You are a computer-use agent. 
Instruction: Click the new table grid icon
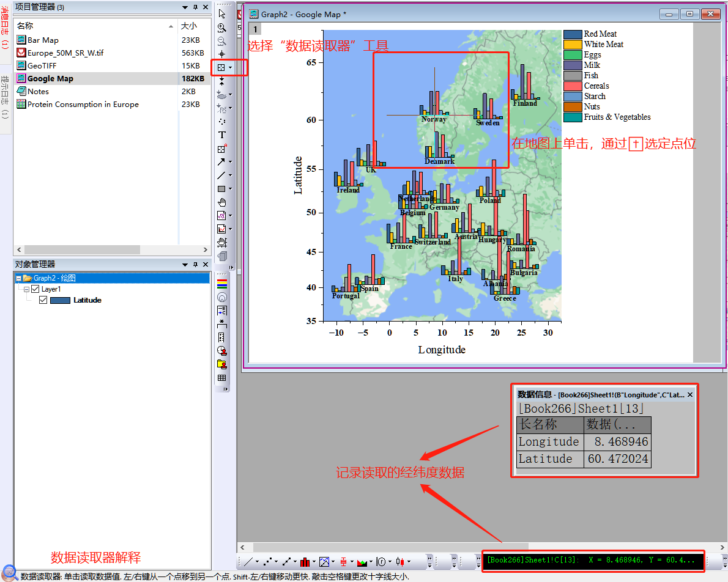tap(222, 378)
